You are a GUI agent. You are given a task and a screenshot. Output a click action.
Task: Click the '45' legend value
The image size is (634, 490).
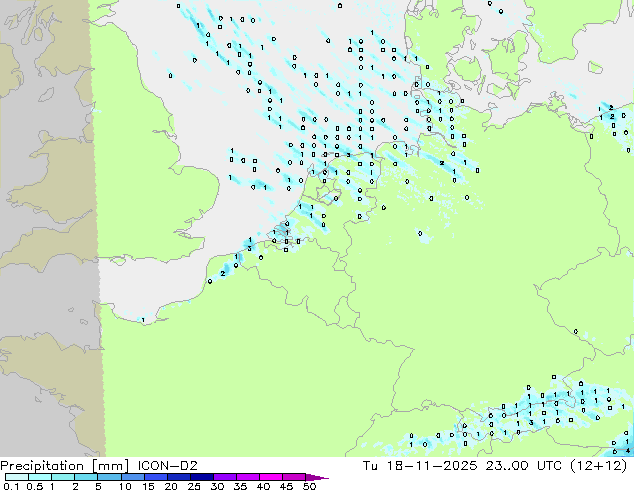click(286, 486)
